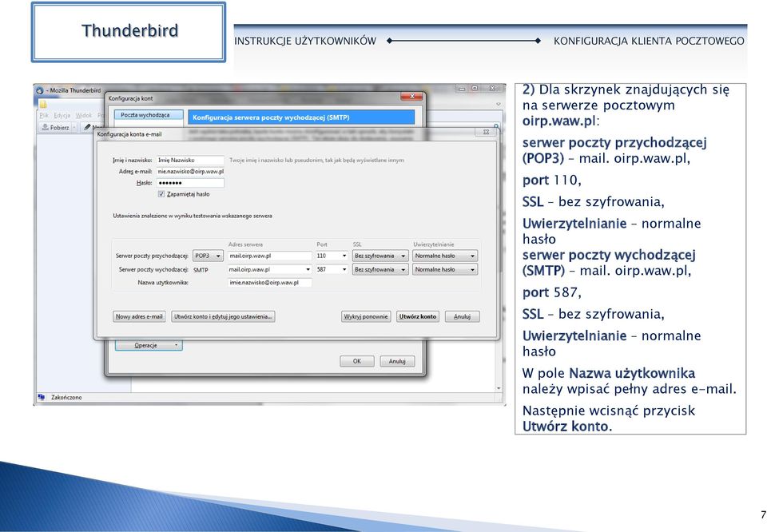Open the Widok menu
Image resolution: width=767 pixels, height=532 pixels.
point(84,115)
